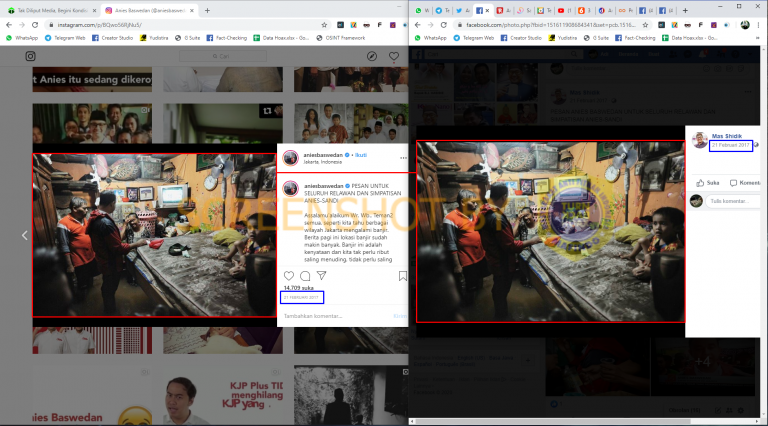Open the OSINT Framework bookmark
This screenshot has height=426, width=768.
(x=341, y=38)
